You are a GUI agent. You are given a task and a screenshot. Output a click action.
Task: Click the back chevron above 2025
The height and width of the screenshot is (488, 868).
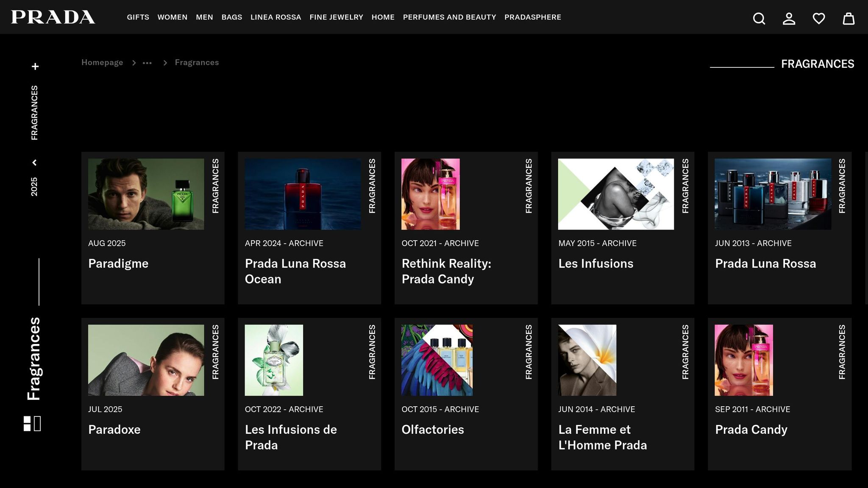point(34,163)
